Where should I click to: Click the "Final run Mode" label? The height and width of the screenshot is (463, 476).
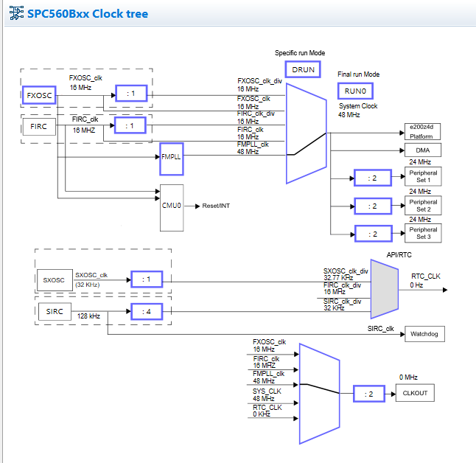pos(359,74)
